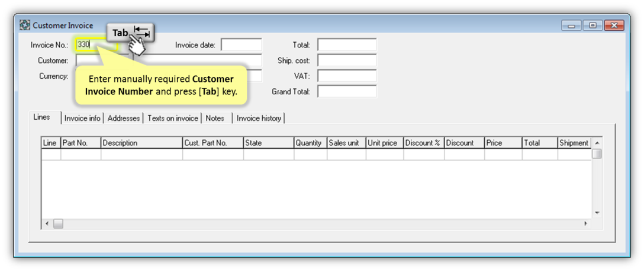Click the VAT input field
The width and height of the screenshot is (644, 271).
click(x=347, y=76)
